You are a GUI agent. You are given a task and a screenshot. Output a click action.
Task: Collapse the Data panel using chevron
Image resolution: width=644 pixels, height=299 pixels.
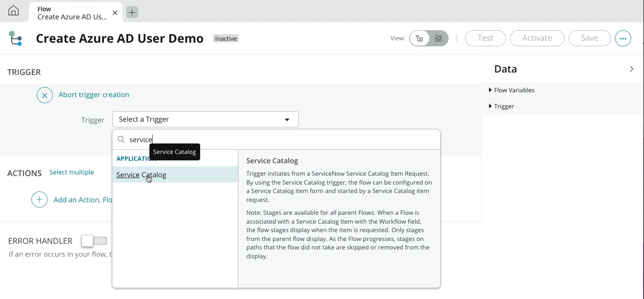pos(631,69)
